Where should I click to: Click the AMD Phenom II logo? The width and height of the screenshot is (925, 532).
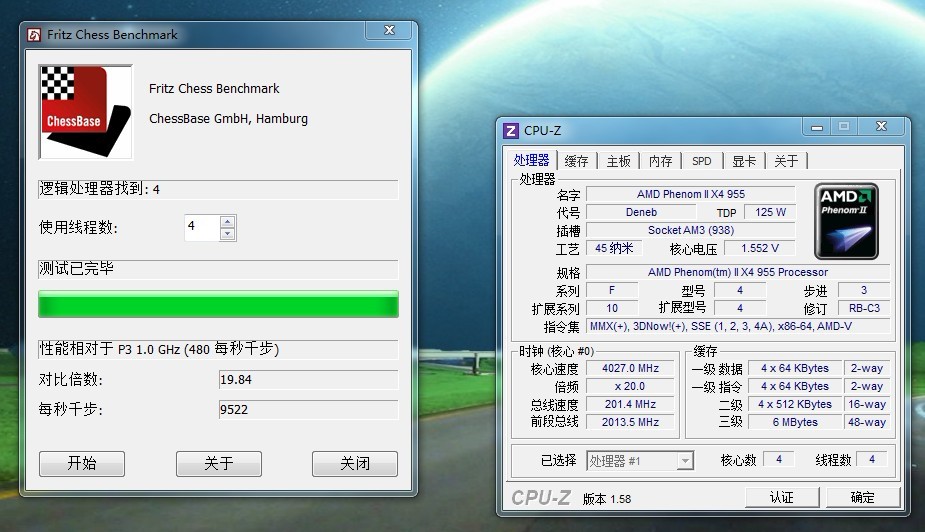[x=847, y=221]
